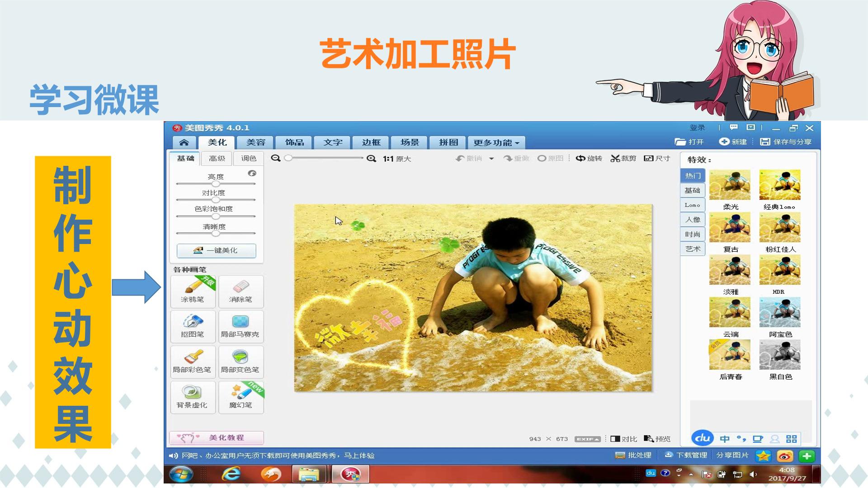The width and height of the screenshot is (868, 488).
Task: Open 批处理 batch processing
Action: [x=633, y=455]
